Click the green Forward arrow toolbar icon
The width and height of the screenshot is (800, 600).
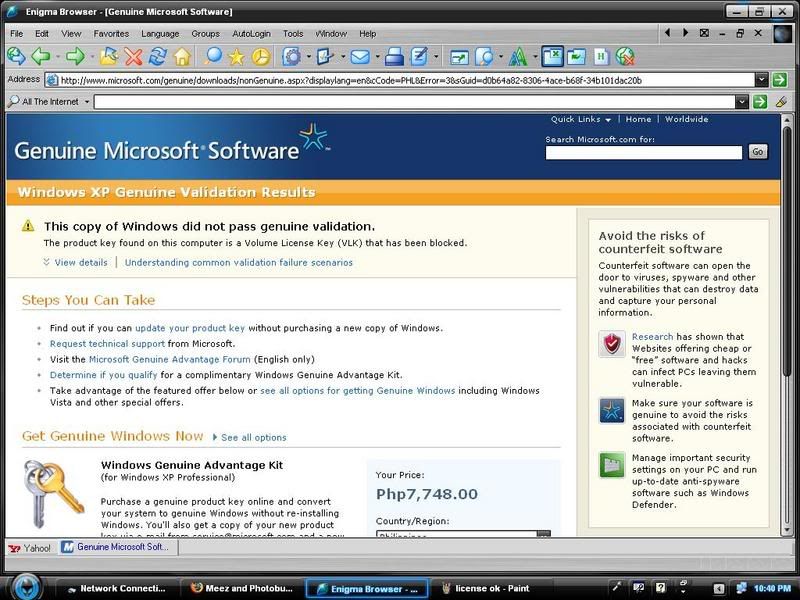tap(76, 57)
